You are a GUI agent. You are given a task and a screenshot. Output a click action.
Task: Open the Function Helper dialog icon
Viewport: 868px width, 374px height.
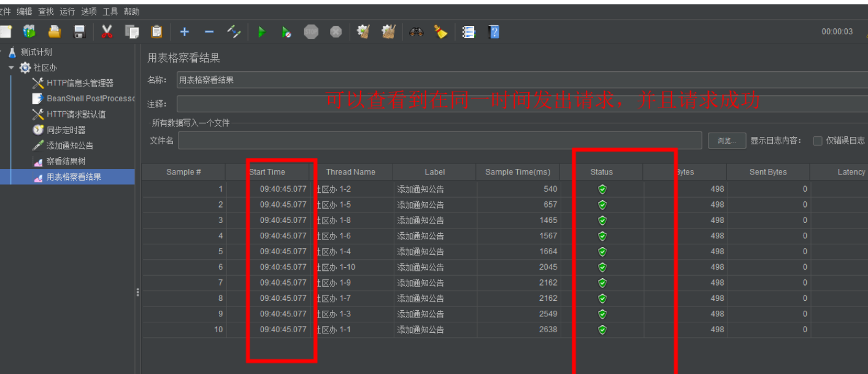(x=469, y=31)
